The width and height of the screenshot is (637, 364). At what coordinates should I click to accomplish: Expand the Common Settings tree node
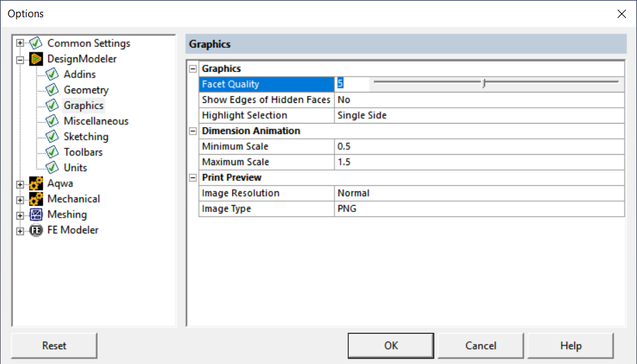(x=20, y=43)
